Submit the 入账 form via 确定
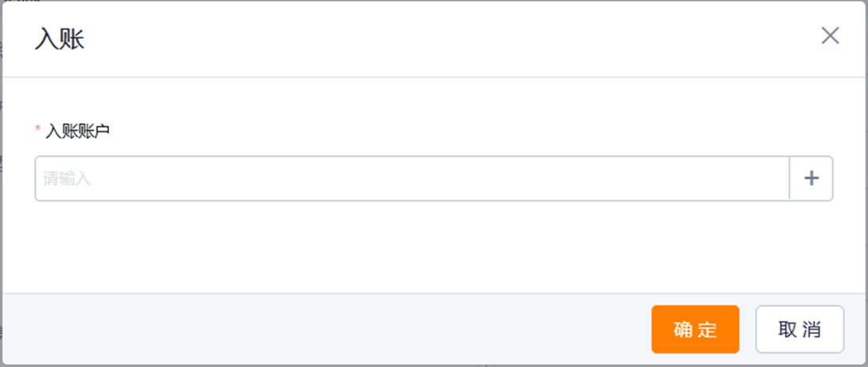 coord(696,329)
